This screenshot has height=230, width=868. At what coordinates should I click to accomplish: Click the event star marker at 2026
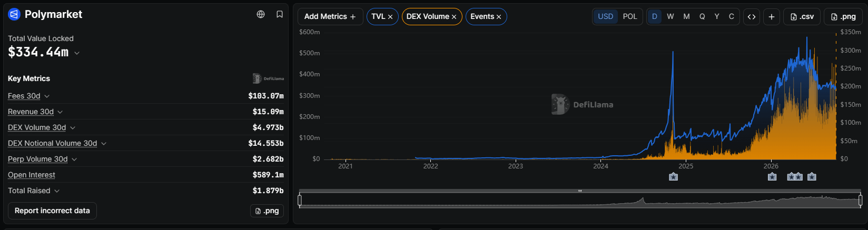[772, 177]
